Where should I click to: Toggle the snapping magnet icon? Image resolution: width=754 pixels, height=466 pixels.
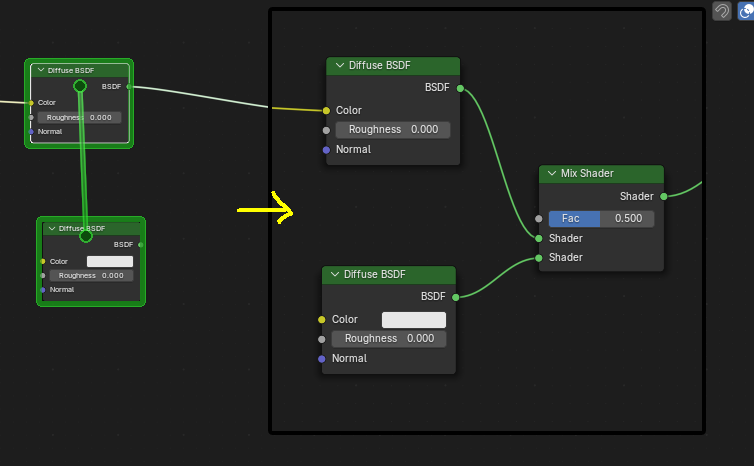coord(722,11)
